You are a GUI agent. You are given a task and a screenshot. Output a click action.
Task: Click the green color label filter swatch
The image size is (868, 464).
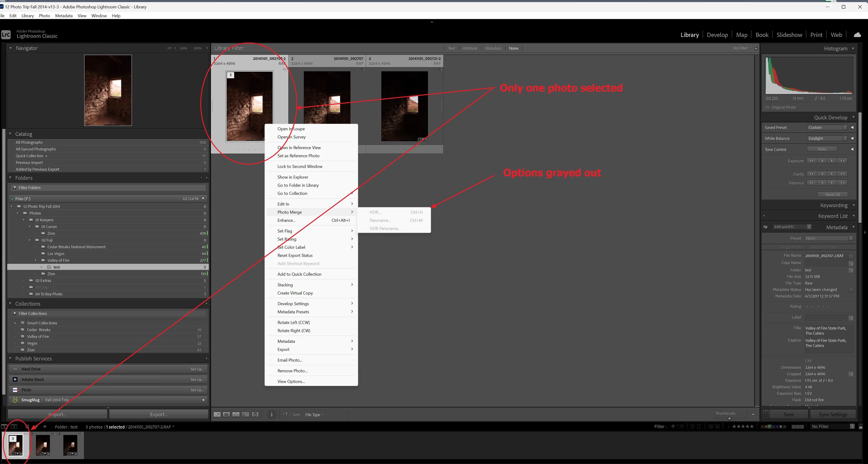tap(770, 427)
